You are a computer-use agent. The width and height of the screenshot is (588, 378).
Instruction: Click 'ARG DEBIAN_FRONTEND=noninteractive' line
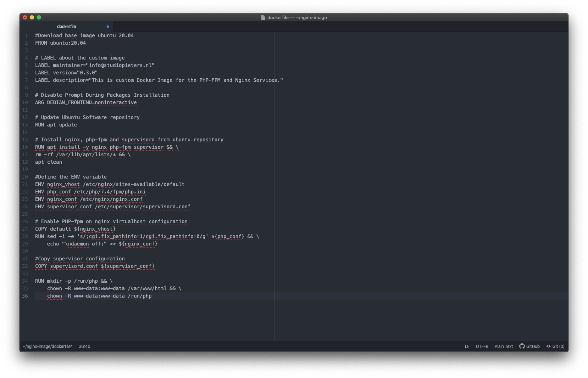(x=86, y=102)
